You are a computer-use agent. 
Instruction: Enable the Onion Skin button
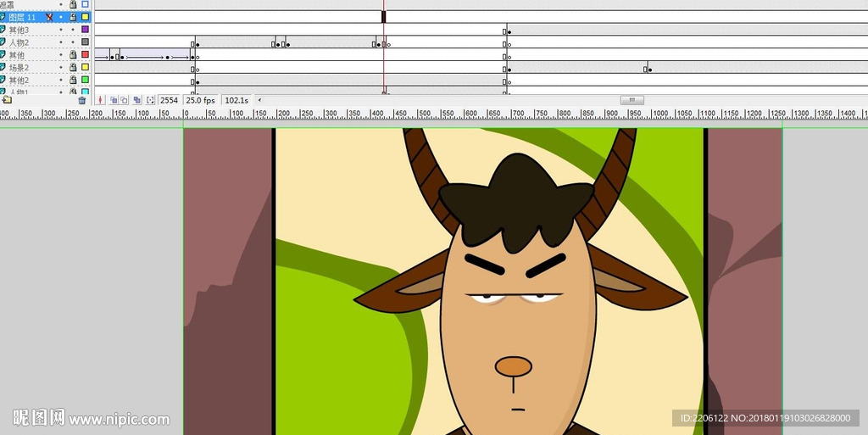tap(114, 100)
